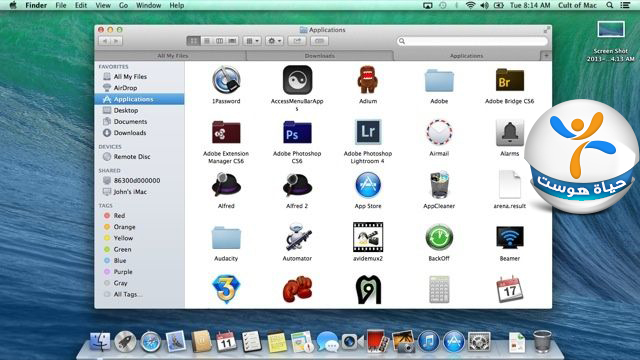Switch to column view
This screenshot has height=360, width=640.
click(x=219, y=41)
